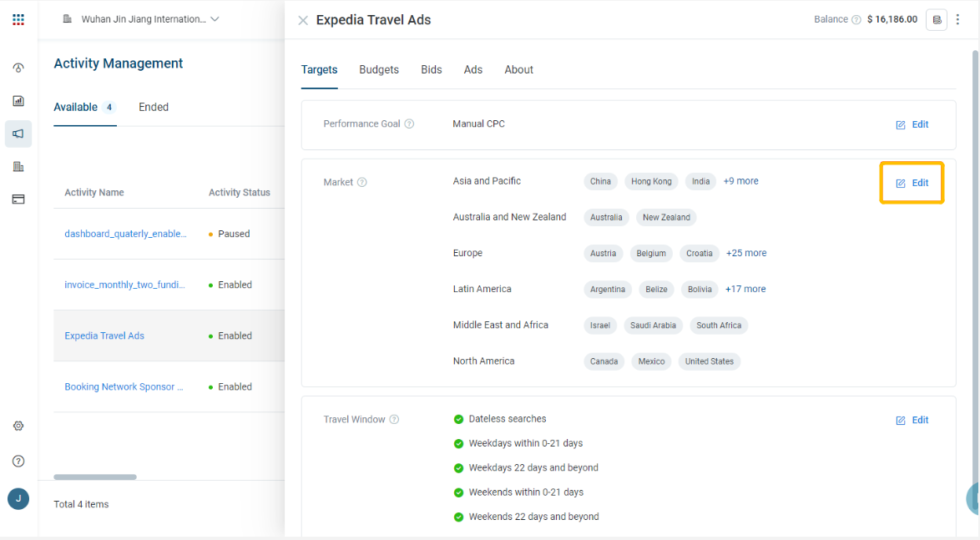980x540 pixels.
Task: Open the billing card icon in sidebar
Action: [18, 199]
